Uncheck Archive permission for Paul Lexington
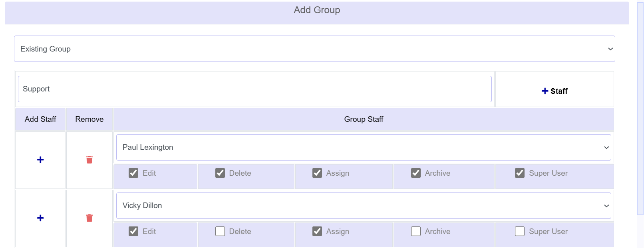 pyautogui.click(x=416, y=173)
